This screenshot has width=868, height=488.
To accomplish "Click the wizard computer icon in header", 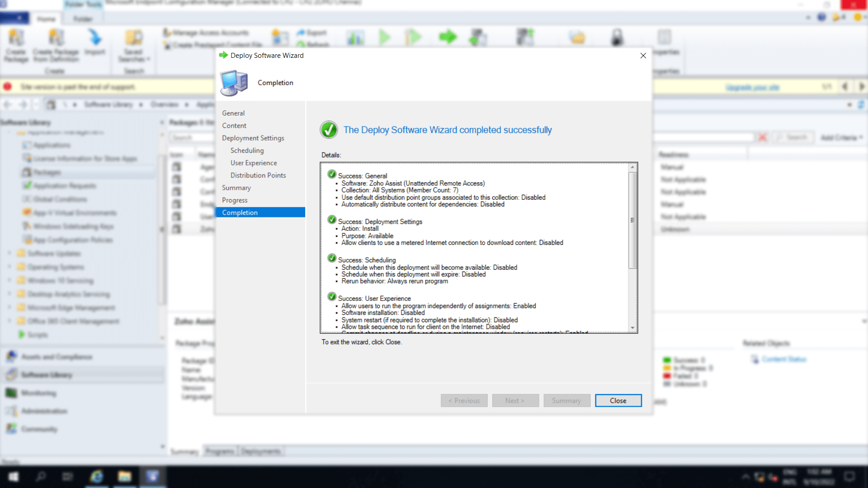I will [234, 83].
